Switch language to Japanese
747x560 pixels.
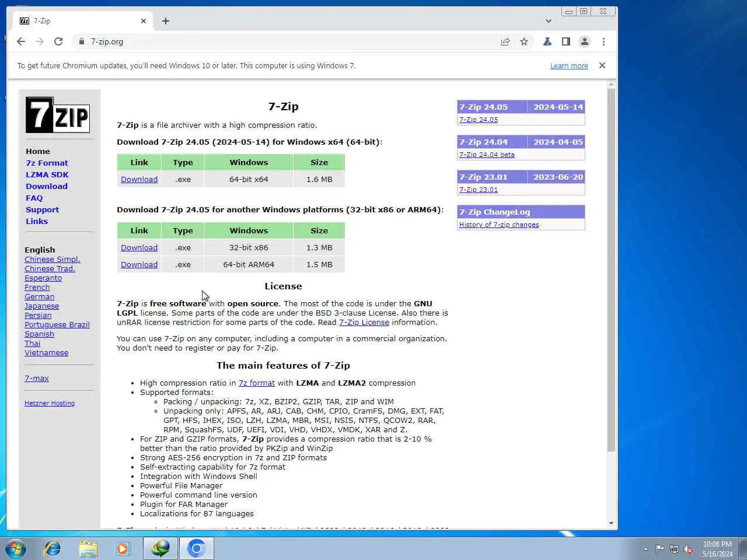(x=41, y=306)
